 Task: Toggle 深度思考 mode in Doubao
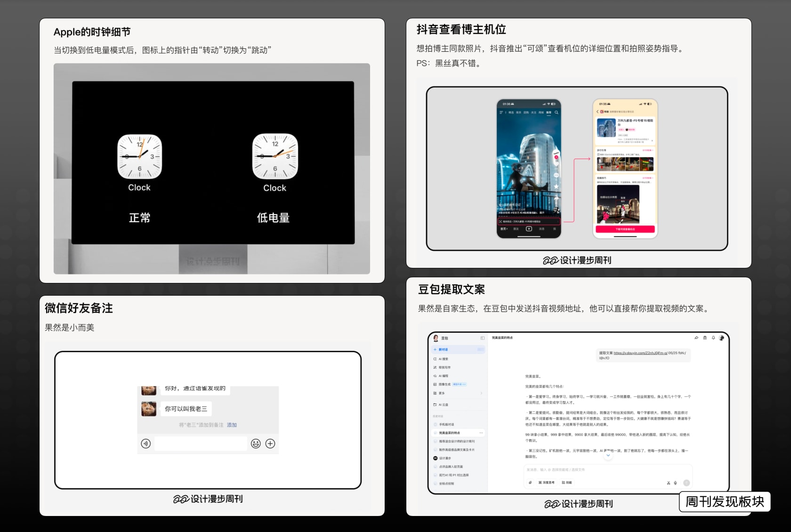(547, 483)
